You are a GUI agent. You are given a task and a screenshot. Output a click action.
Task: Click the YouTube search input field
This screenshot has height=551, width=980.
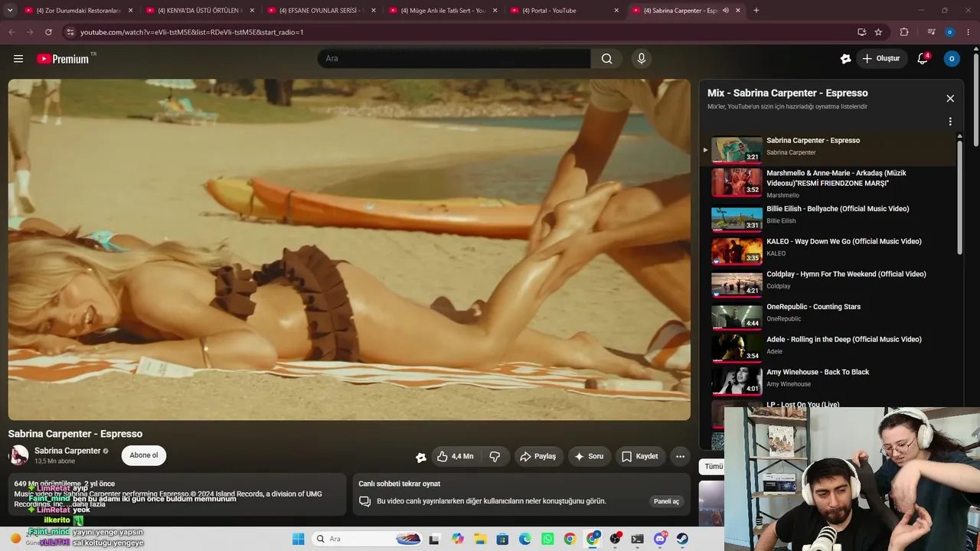[x=454, y=59]
